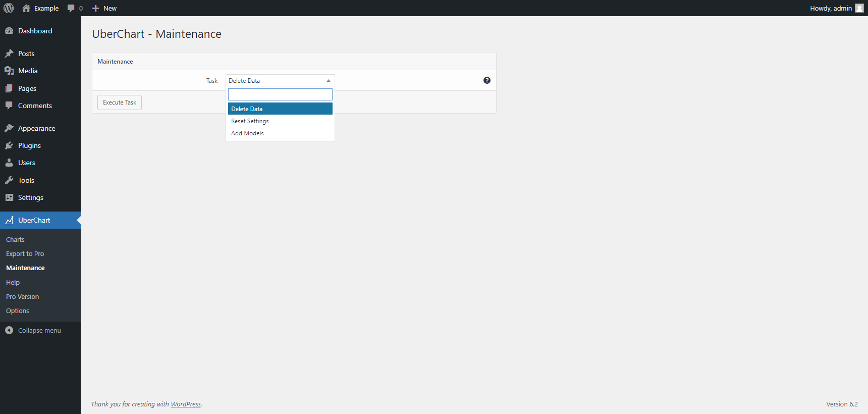The height and width of the screenshot is (414, 868).
Task: Open the Tools menu
Action: coord(26,180)
